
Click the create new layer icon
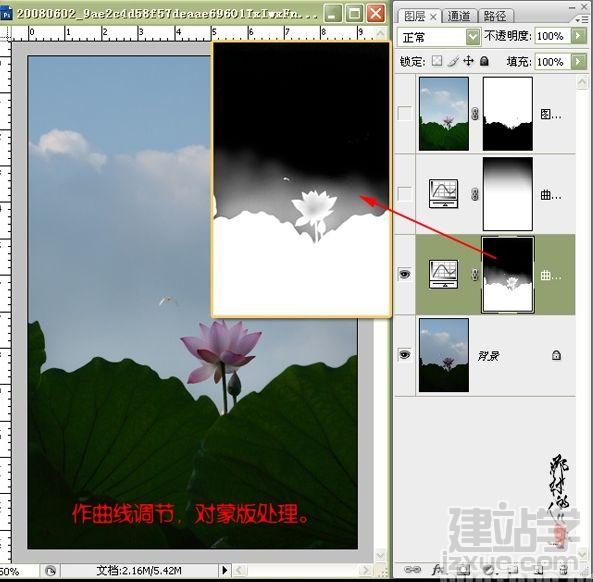pos(539,569)
